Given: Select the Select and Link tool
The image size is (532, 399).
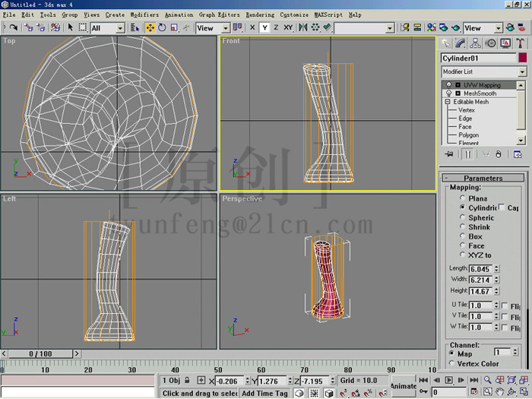Looking at the screenshot, I should (x=29, y=27).
